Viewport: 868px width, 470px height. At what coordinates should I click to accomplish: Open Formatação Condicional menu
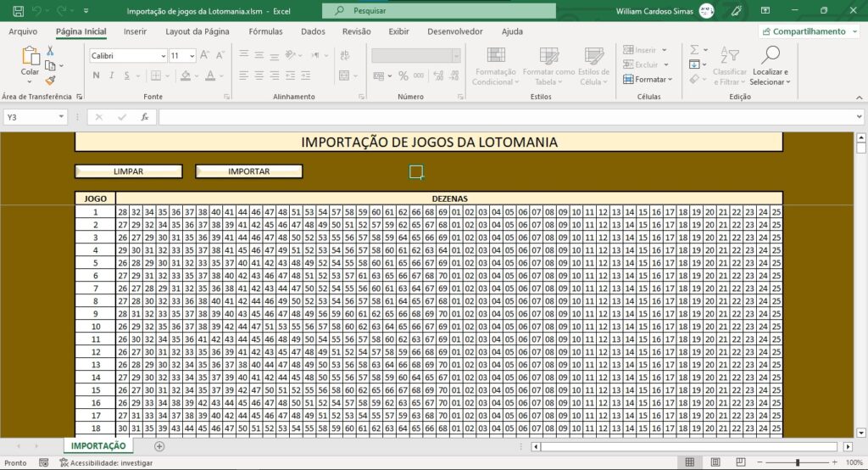pos(495,66)
